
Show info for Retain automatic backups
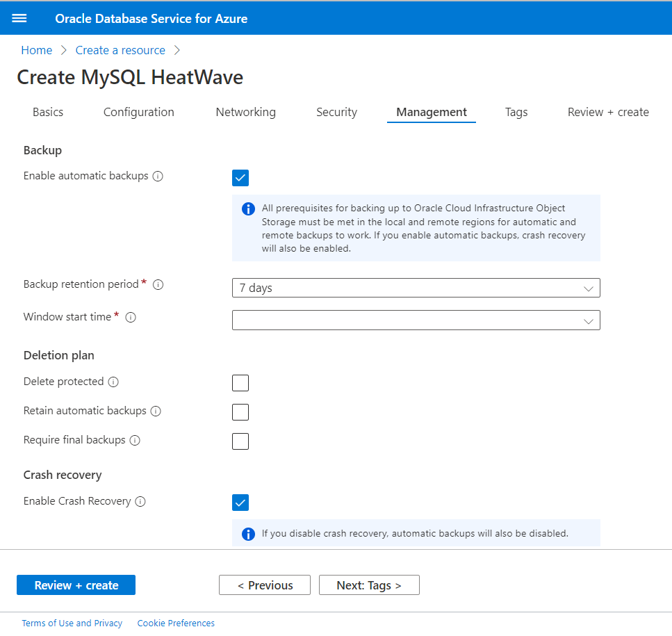click(156, 411)
